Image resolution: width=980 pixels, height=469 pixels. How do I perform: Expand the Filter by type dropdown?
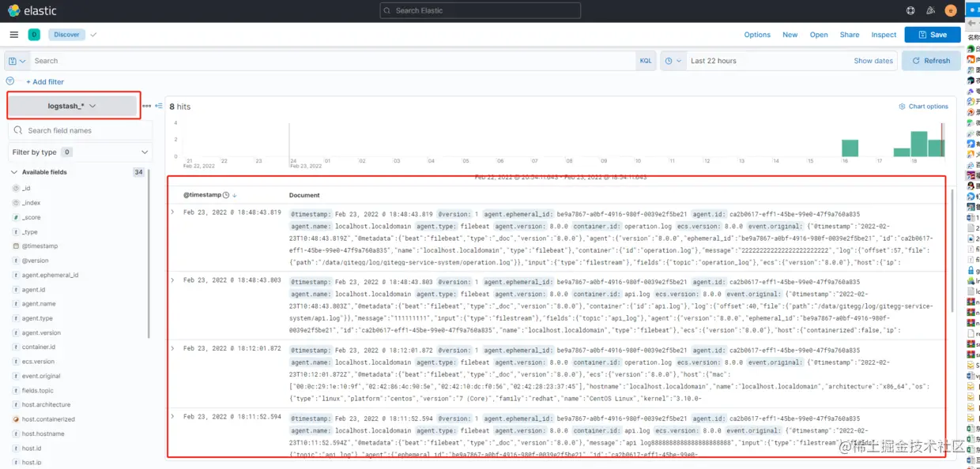click(x=81, y=152)
